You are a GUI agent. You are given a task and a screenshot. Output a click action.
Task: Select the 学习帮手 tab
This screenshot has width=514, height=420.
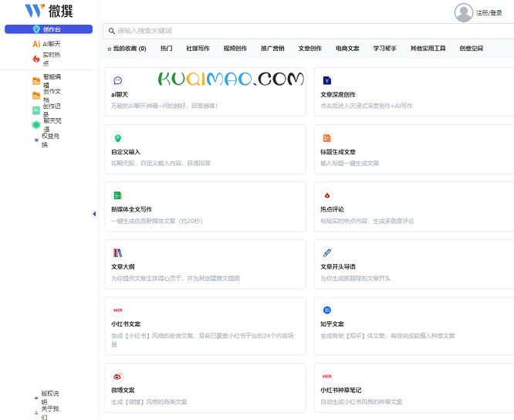pyautogui.click(x=384, y=49)
